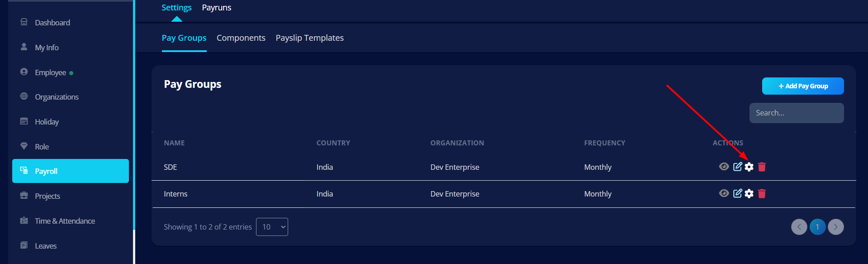The image size is (868, 264).
Task: Edit the Interns pay group
Action: tap(737, 193)
